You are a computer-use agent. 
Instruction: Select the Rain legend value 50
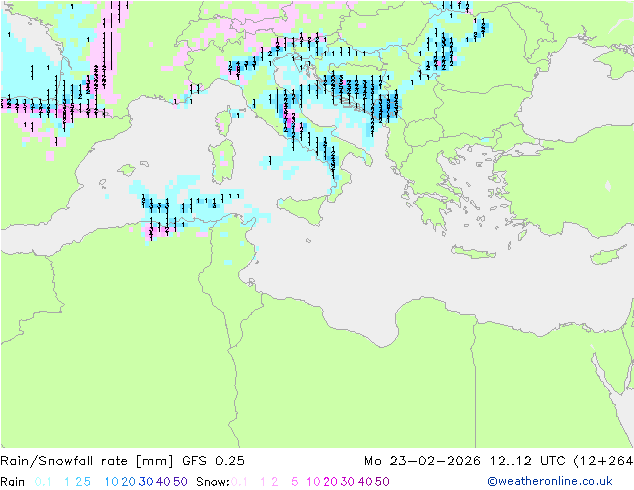(180, 482)
